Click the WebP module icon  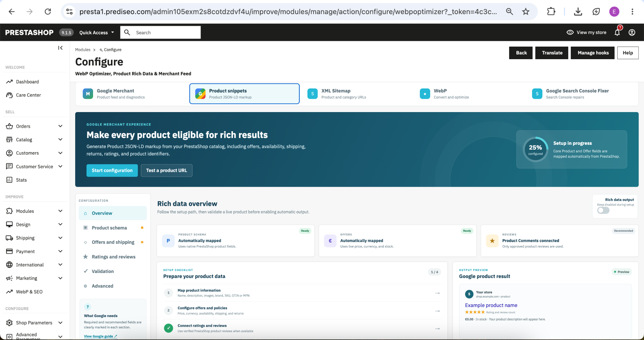[x=425, y=94]
